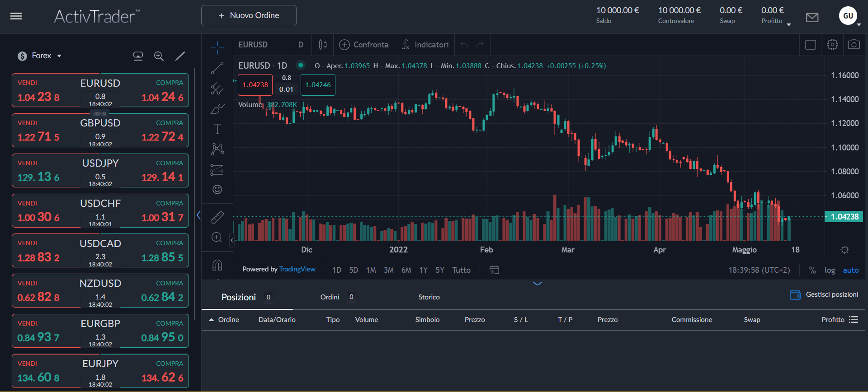Image resolution: width=868 pixels, height=392 pixels.
Task: Toggle auto price scale
Action: pos(850,270)
